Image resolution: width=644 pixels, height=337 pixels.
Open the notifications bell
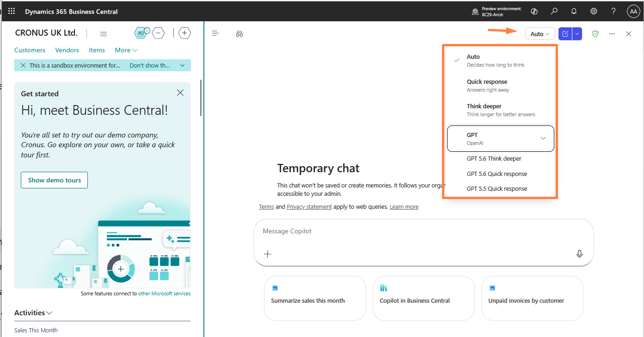(574, 12)
